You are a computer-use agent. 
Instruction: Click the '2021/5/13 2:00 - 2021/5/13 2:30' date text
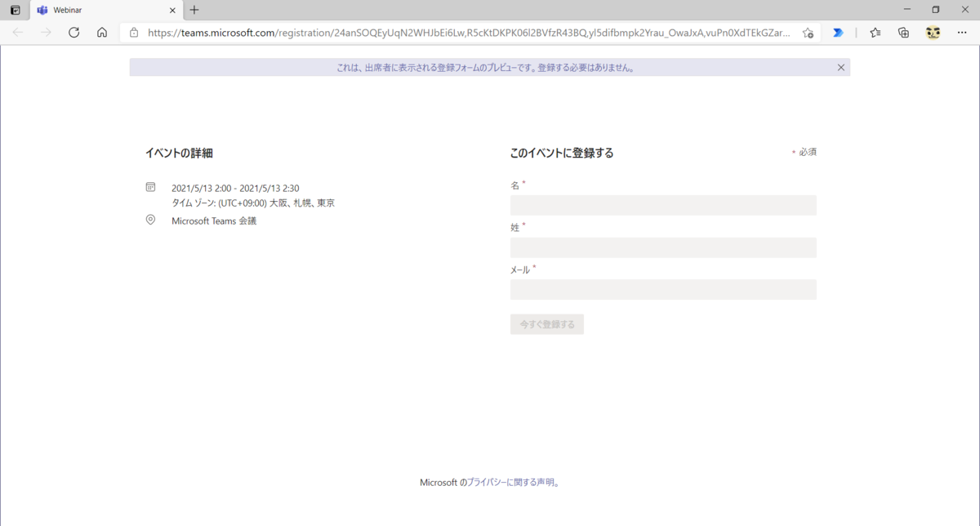pyautogui.click(x=235, y=189)
